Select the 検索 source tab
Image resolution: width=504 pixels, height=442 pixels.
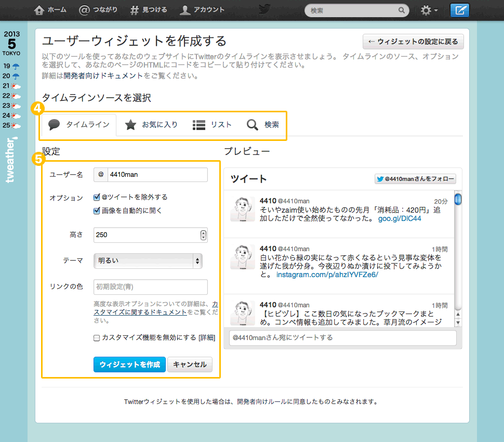pyautogui.click(x=263, y=125)
